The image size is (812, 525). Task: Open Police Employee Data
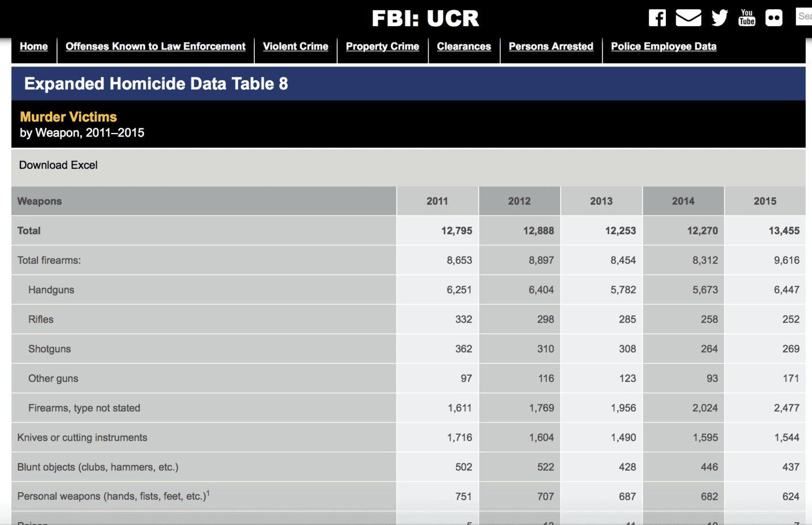(664, 47)
